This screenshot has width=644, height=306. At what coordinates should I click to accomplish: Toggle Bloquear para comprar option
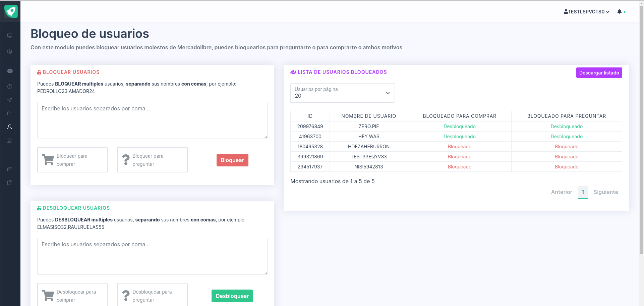pos(72,160)
